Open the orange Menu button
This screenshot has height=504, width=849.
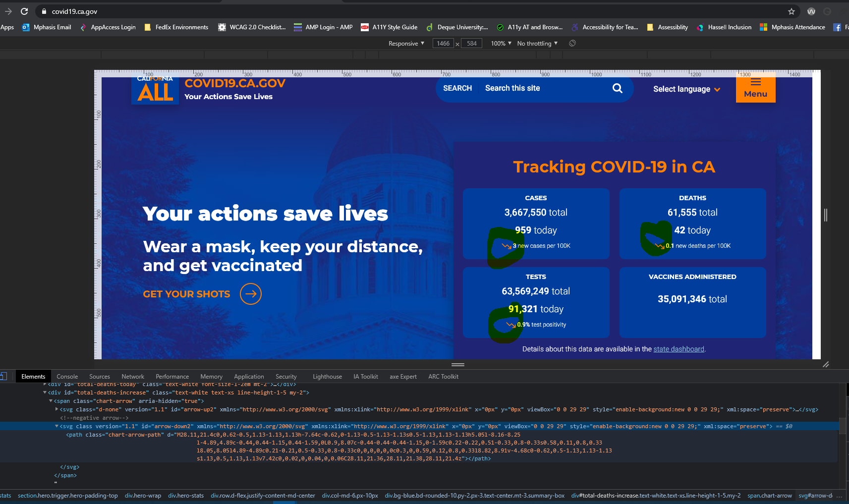(755, 89)
